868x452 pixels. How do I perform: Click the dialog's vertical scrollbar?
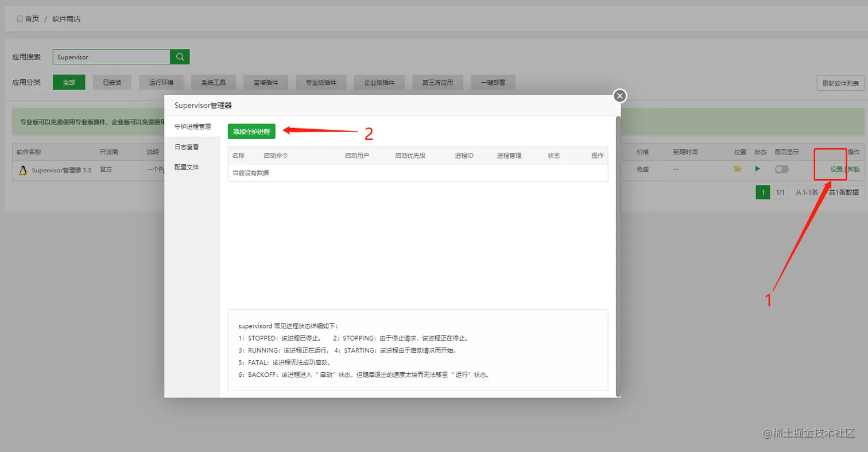click(618, 256)
